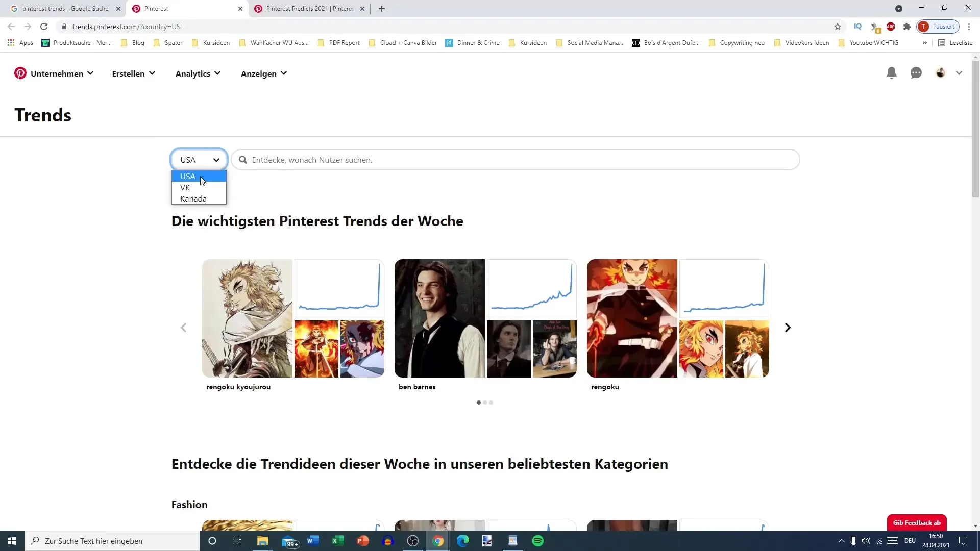980x551 pixels.
Task: Select USA in the country list
Action: (x=199, y=176)
